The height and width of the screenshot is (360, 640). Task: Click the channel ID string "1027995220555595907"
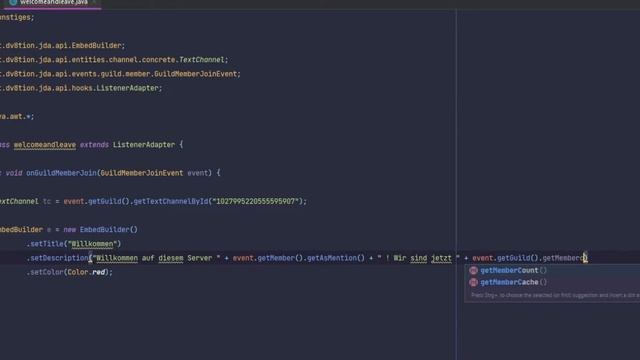pos(256,201)
